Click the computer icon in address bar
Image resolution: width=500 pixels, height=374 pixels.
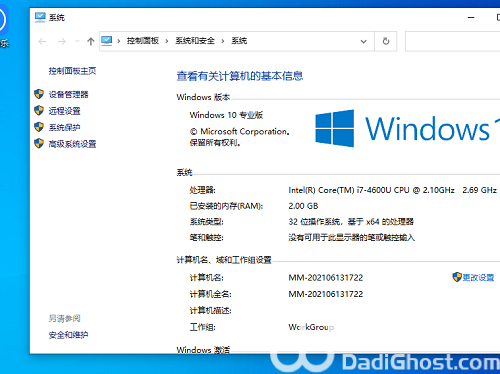click(x=107, y=41)
